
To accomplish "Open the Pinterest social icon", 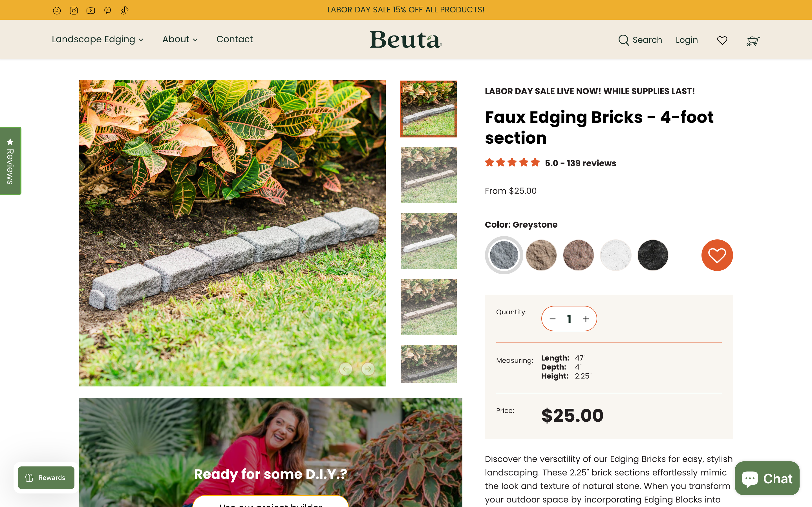I will [107, 10].
